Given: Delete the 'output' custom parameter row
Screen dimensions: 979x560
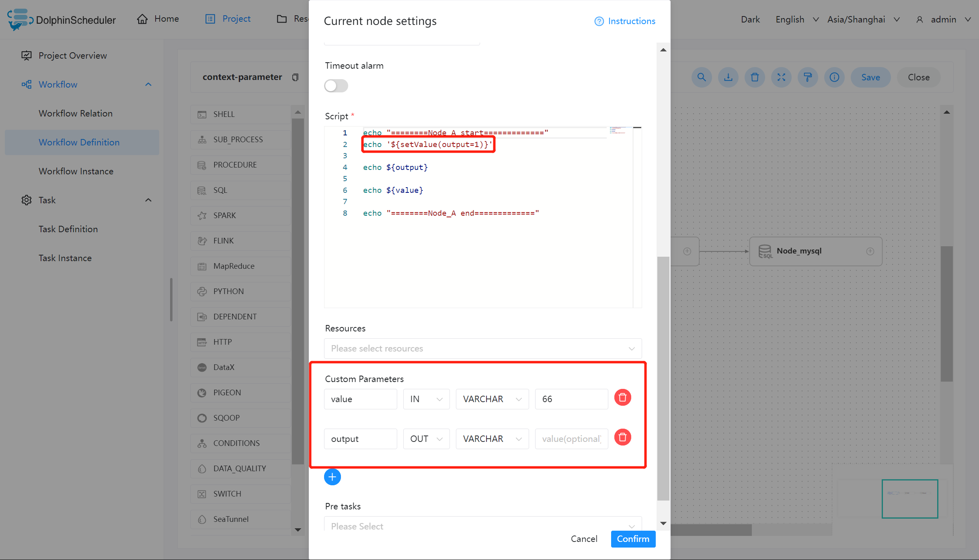Looking at the screenshot, I should pos(622,437).
